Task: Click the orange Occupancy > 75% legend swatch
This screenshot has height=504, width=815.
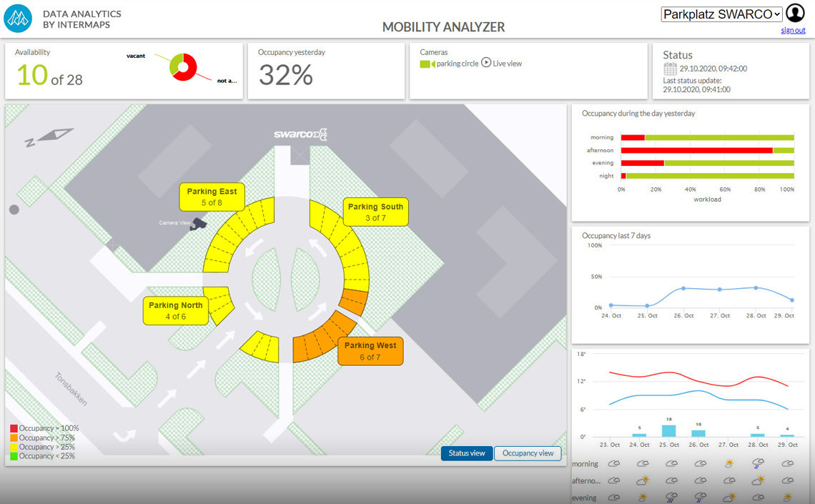Action: [14, 438]
